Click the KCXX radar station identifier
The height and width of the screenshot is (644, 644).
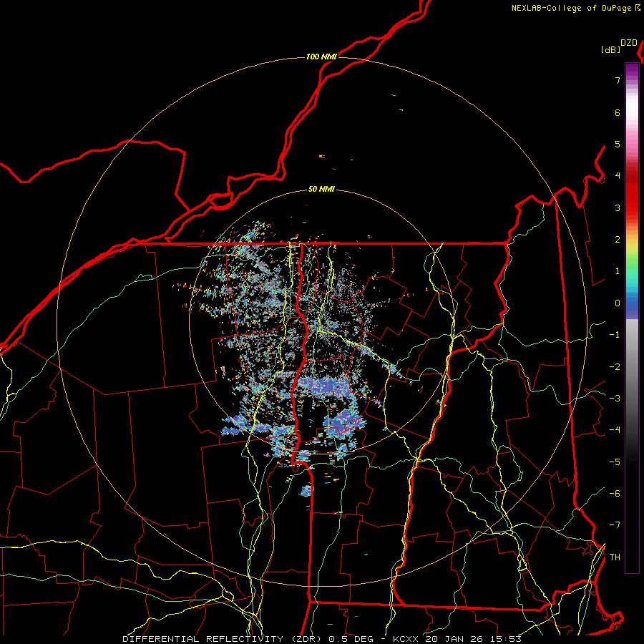(x=406, y=639)
